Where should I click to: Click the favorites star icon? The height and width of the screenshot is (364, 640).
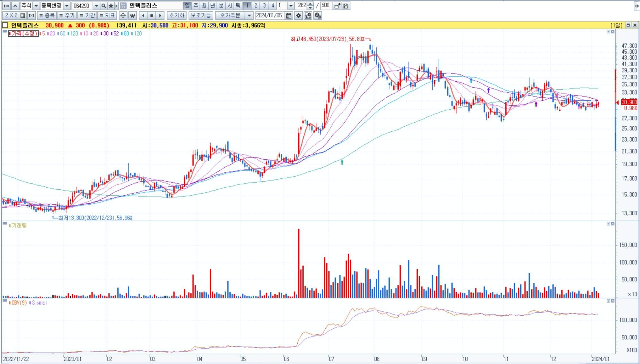click(111, 6)
